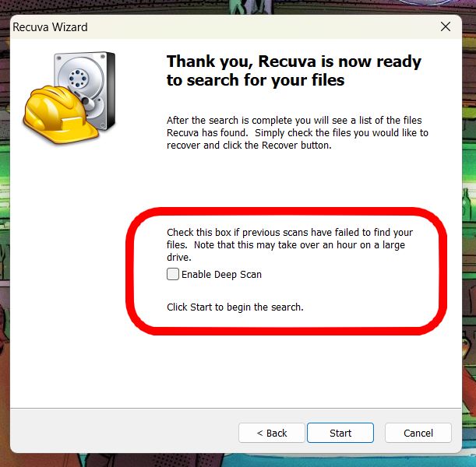Click the "After the search is complete" paragraph
This screenshot has width=476, height=467.
tap(298, 132)
